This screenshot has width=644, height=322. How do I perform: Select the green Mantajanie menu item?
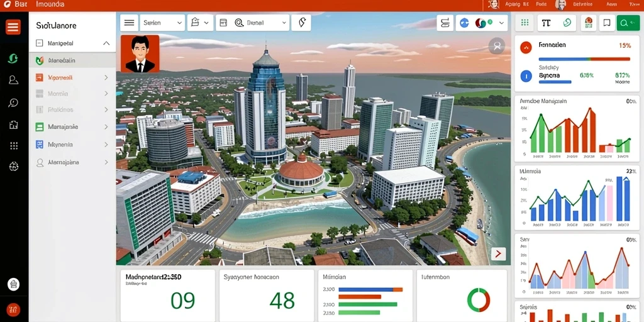(72, 127)
